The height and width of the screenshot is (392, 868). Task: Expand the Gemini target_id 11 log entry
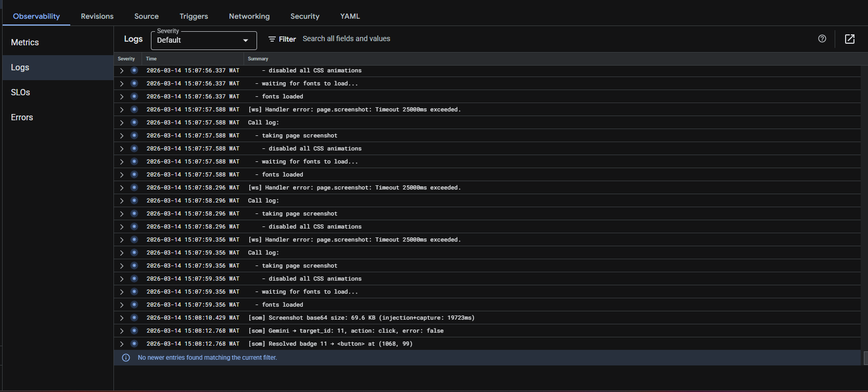pos(122,331)
